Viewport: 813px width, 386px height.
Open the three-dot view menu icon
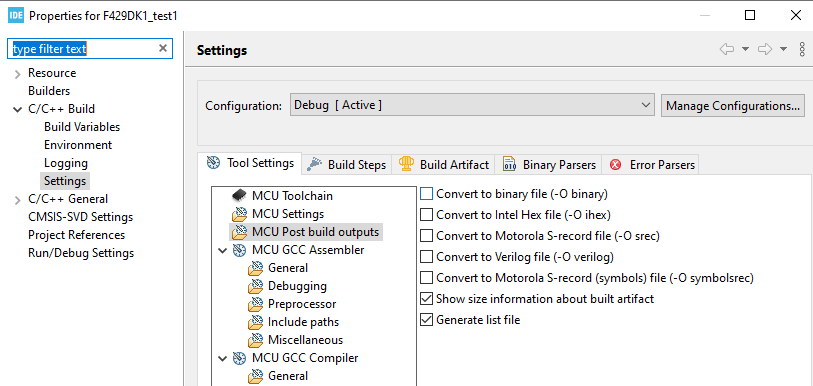(x=802, y=49)
